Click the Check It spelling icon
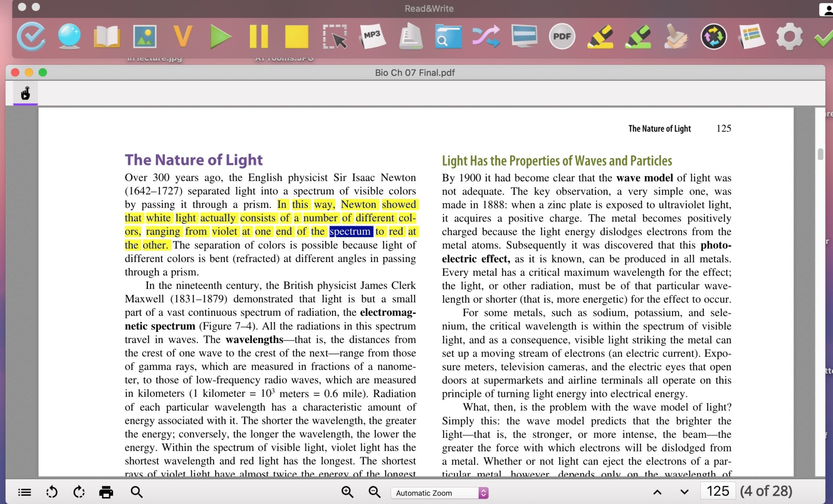The image size is (833, 504). coord(31,36)
